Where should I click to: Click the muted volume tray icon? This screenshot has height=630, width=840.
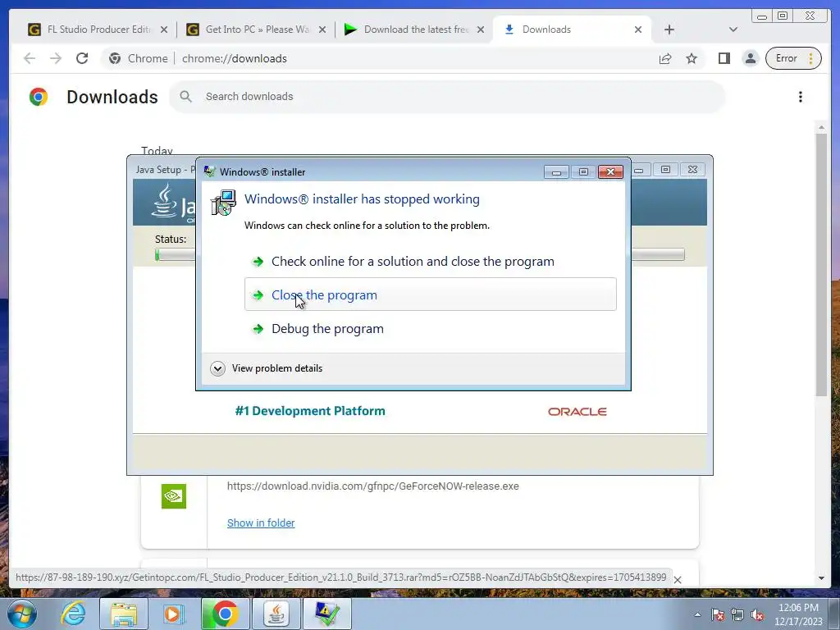tap(757, 614)
